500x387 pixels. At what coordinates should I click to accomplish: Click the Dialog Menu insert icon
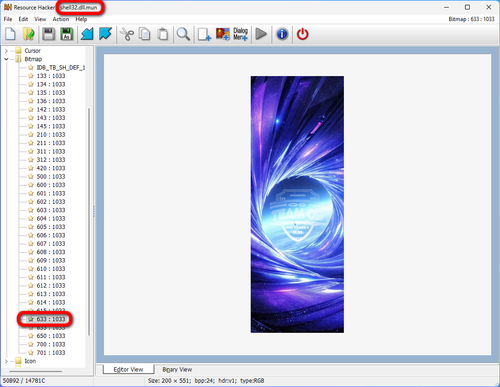pyautogui.click(x=240, y=34)
